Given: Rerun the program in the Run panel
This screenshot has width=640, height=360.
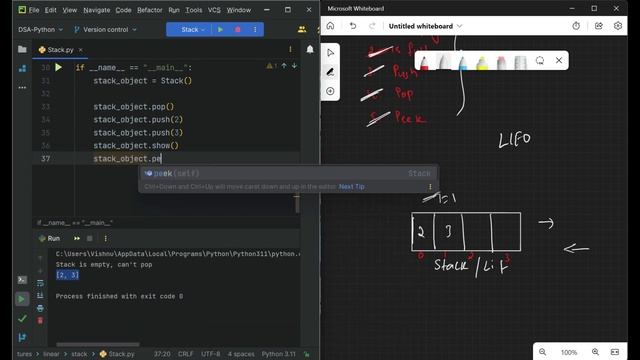Looking at the screenshot, I should (77, 238).
